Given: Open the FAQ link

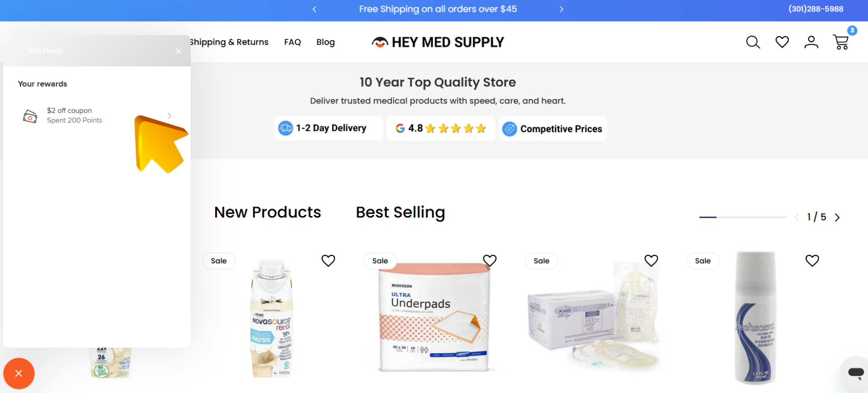Looking at the screenshot, I should click(292, 42).
